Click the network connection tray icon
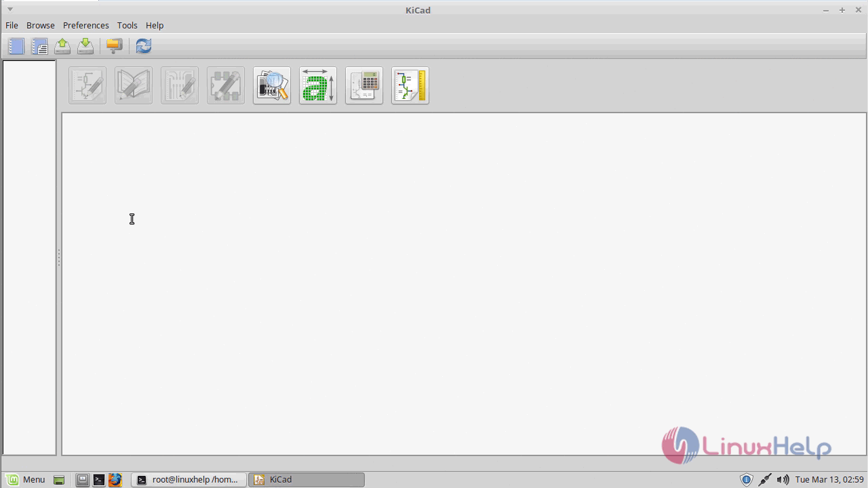868x488 pixels. (x=764, y=480)
